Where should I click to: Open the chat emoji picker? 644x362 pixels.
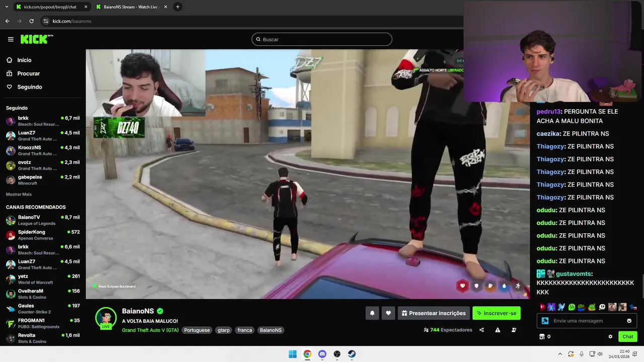[629, 321]
